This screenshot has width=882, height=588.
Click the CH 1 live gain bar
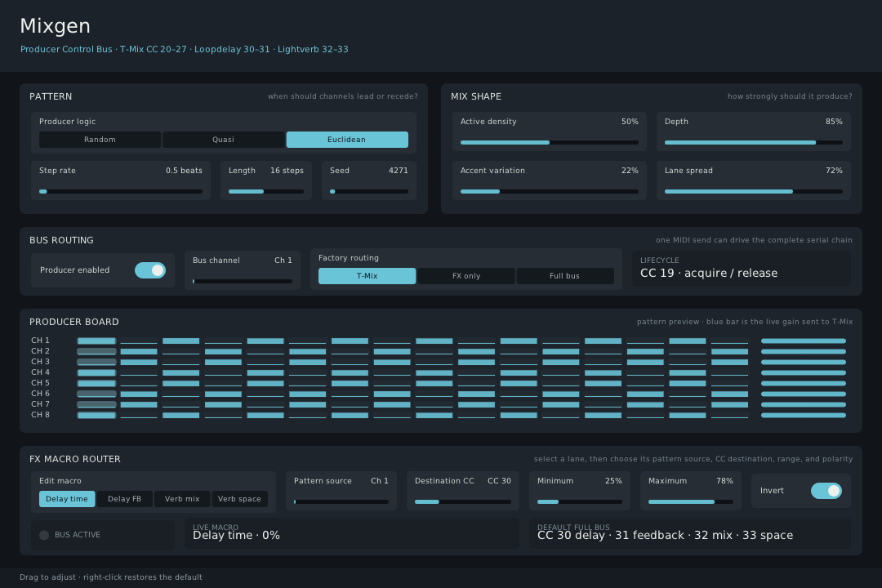tap(804, 341)
